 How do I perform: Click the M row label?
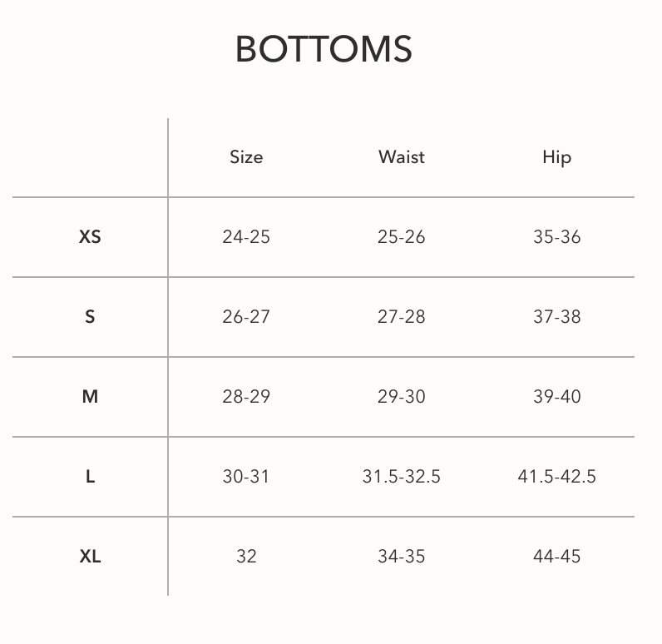[x=90, y=397]
